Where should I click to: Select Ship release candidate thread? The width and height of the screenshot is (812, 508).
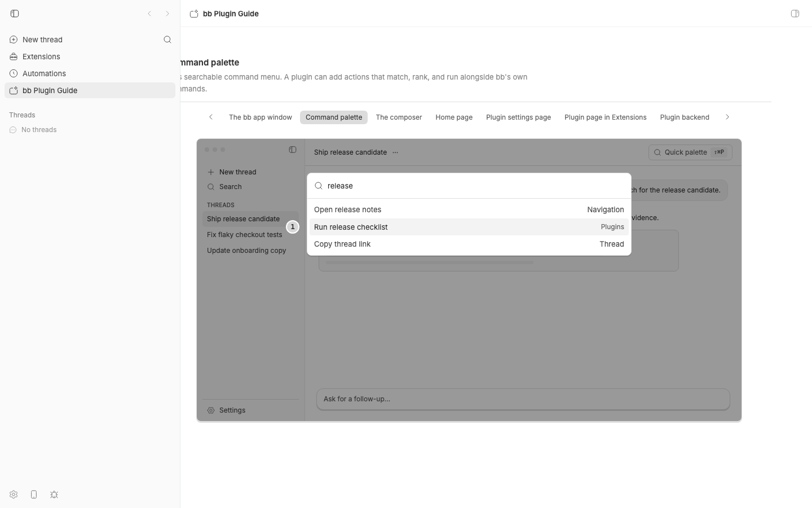[250, 219]
